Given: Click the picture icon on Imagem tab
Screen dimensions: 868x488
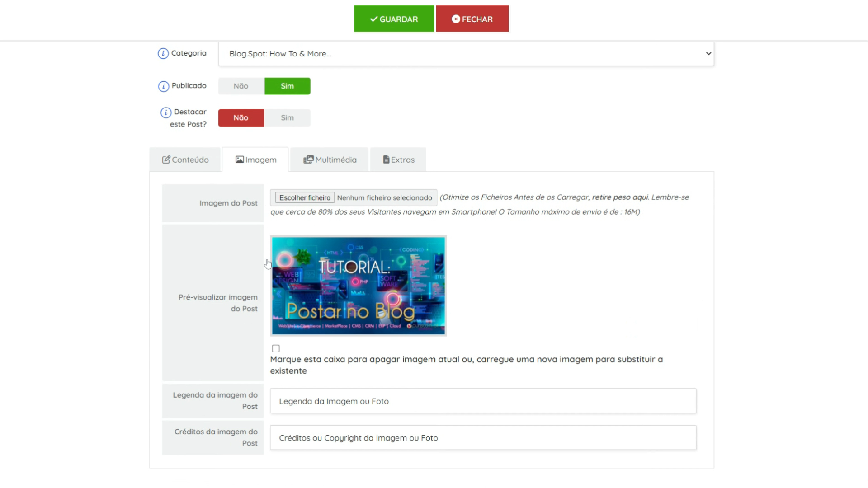Looking at the screenshot, I should tap(240, 160).
